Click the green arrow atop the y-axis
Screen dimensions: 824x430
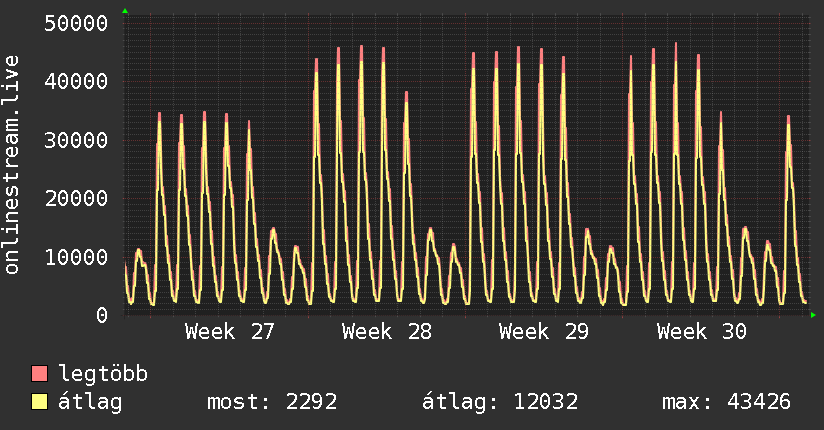tap(125, 11)
